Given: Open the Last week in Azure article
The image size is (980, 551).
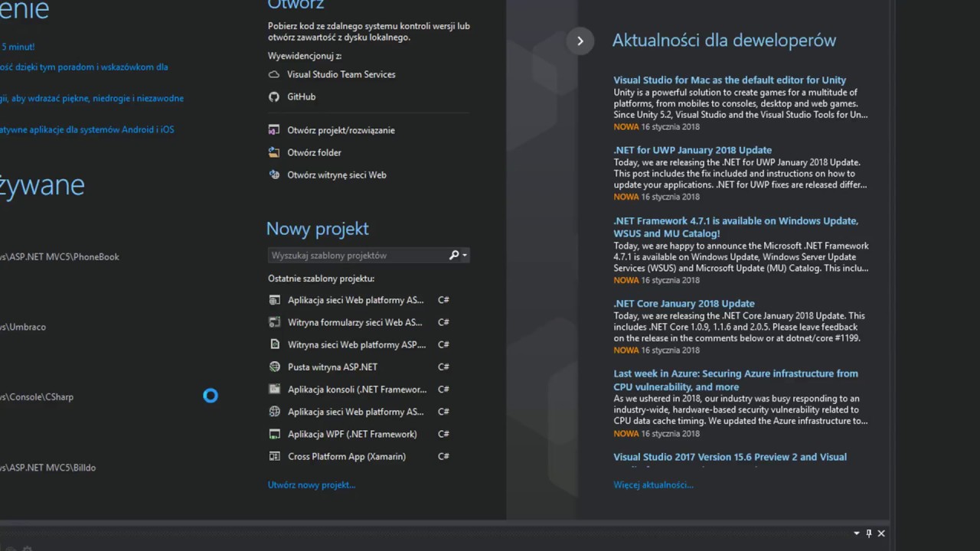Looking at the screenshot, I should click(x=736, y=380).
